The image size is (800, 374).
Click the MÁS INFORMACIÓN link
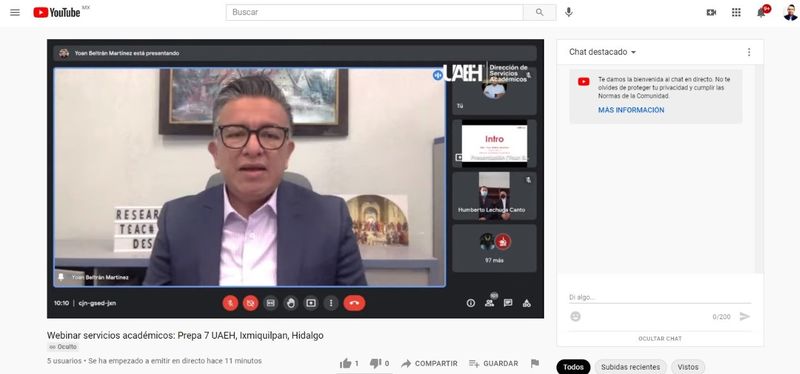(x=631, y=110)
